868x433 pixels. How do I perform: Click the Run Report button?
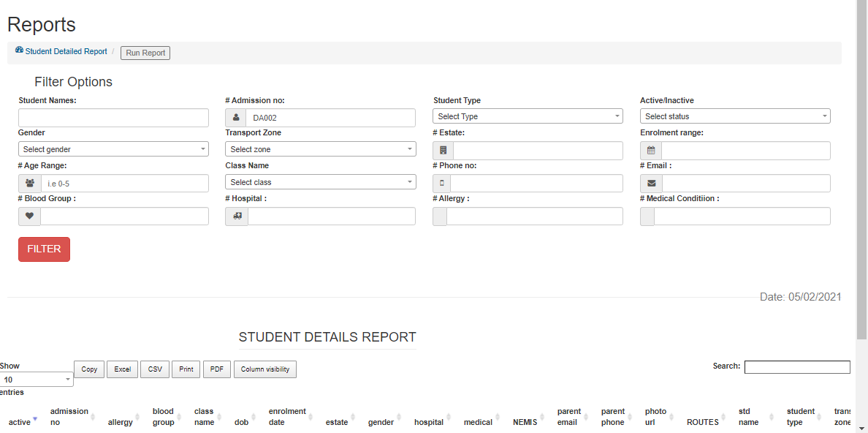tap(145, 53)
